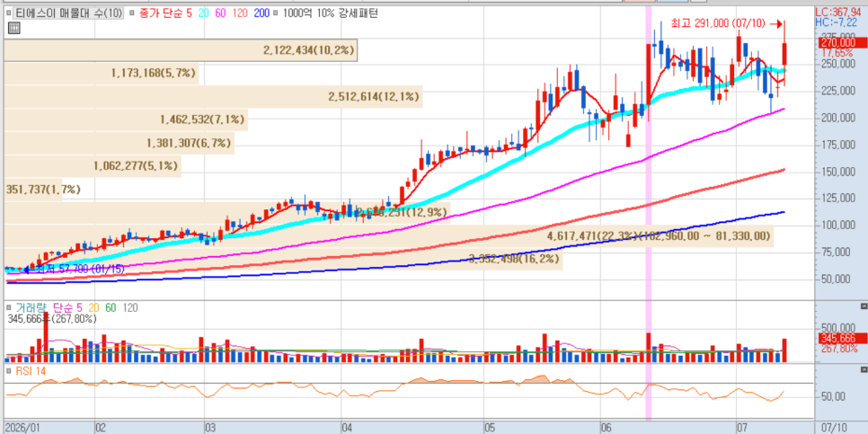Toggle the 티에스이 매물대 indicator marker
This screenshot has height=434, width=868.
[x=8, y=13]
